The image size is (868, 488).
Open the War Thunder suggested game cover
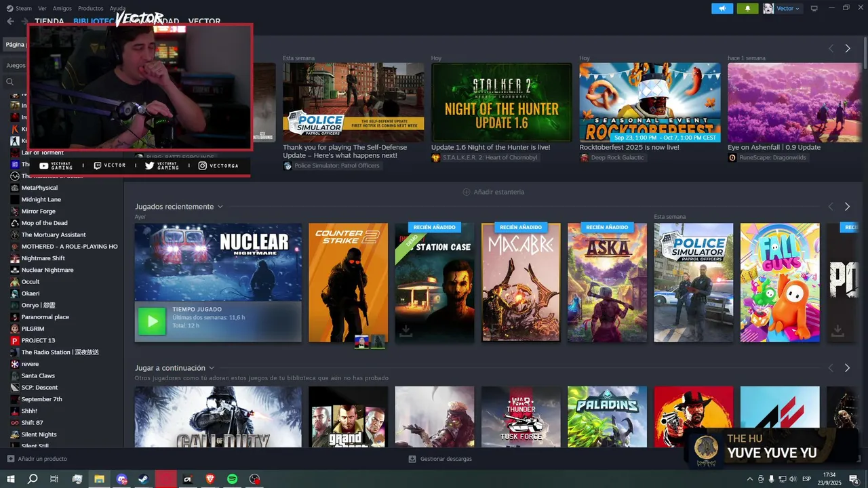[x=521, y=417]
